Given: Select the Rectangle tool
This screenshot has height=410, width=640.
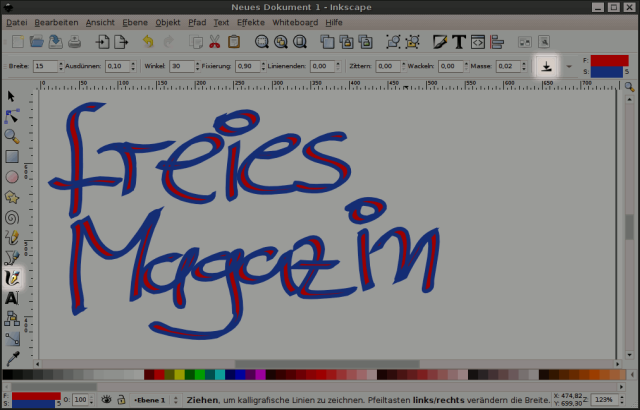Looking at the screenshot, I should pos(12,156).
